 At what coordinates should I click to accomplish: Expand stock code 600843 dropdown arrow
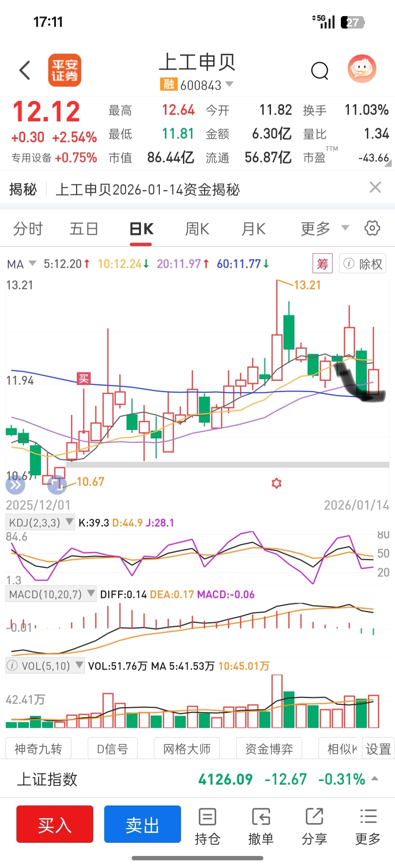click(x=229, y=84)
